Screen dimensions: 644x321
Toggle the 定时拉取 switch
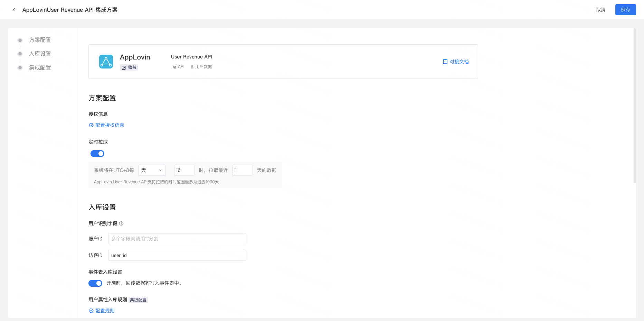[97, 154]
